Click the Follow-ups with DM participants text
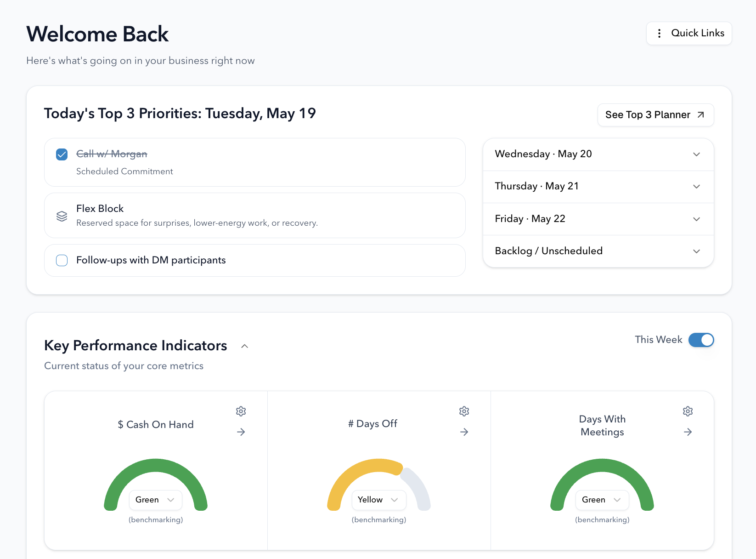The width and height of the screenshot is (756, 559). (151, 260)
